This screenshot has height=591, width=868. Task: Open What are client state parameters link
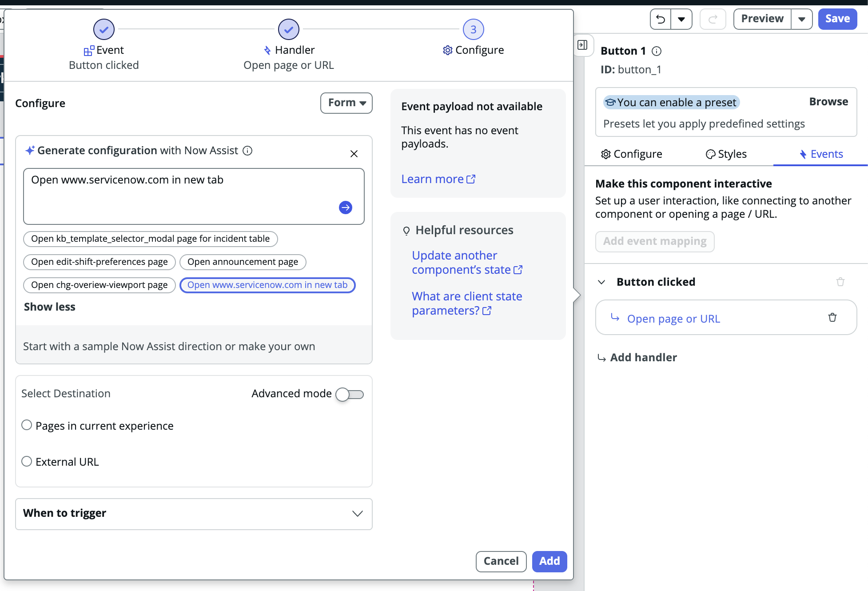pos(467,303)
